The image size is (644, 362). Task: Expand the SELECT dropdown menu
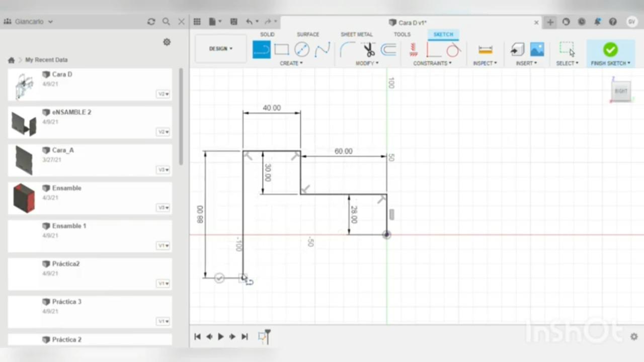point(567,63)
